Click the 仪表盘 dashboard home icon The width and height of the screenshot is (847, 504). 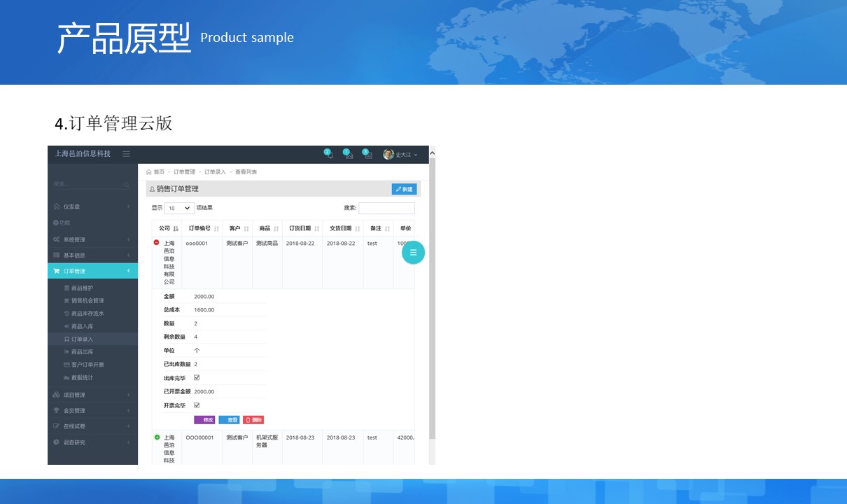click(57, 206)
